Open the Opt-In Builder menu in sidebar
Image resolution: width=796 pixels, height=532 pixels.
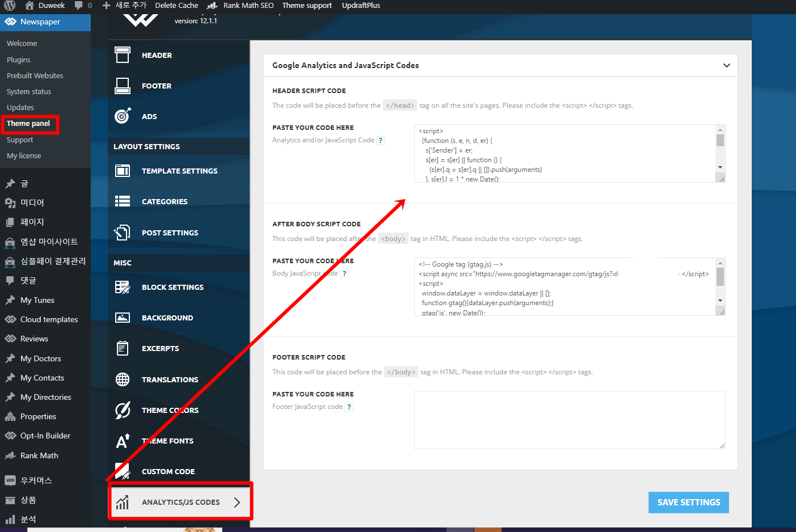pos(45,436)
